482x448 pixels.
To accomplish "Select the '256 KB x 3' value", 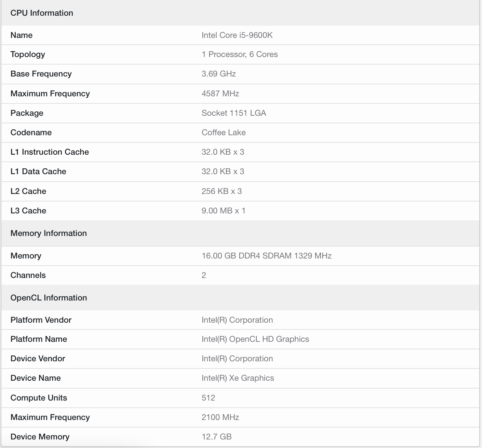I will tap(222, 191).
